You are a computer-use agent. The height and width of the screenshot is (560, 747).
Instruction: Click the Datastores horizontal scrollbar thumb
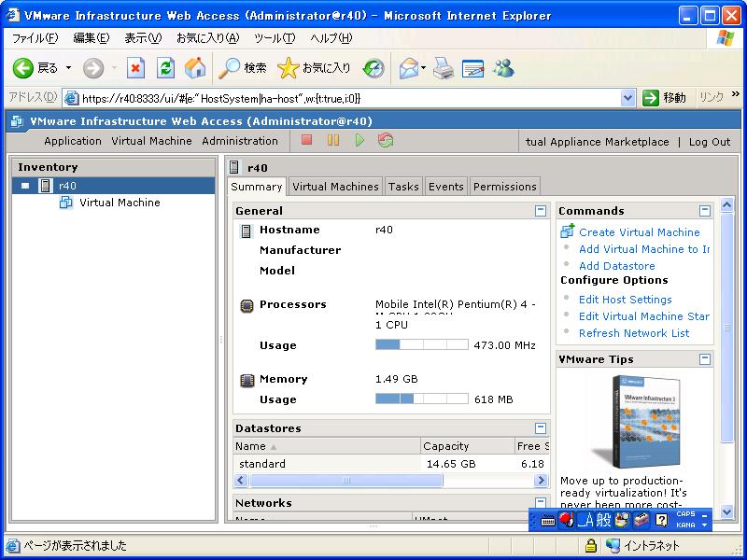346,481
